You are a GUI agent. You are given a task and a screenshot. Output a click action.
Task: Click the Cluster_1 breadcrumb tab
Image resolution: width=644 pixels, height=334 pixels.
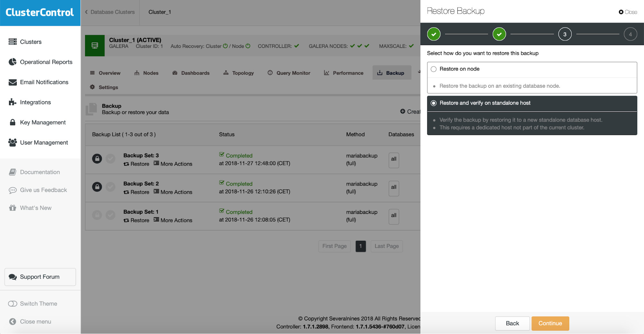160,12
